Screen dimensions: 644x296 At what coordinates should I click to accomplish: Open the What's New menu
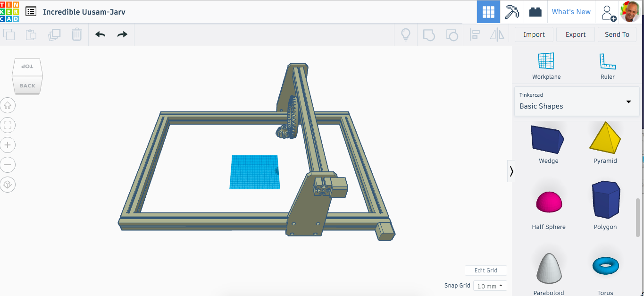tap(571, 12)
